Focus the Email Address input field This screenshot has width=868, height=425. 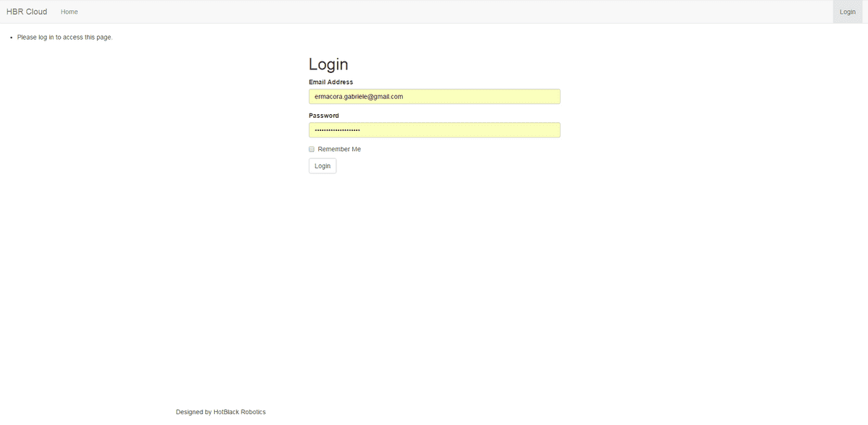click(x=434, y=96)
